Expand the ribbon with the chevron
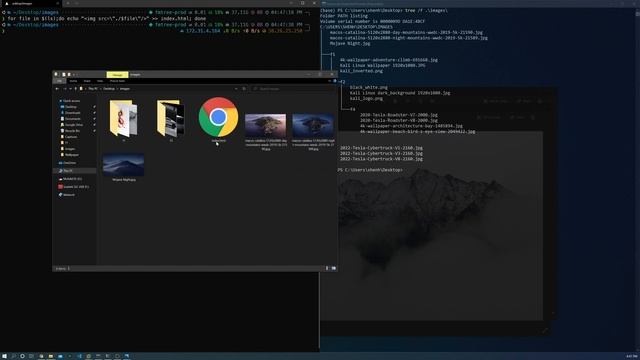640x360 pixels. click(x=330, y=81)
